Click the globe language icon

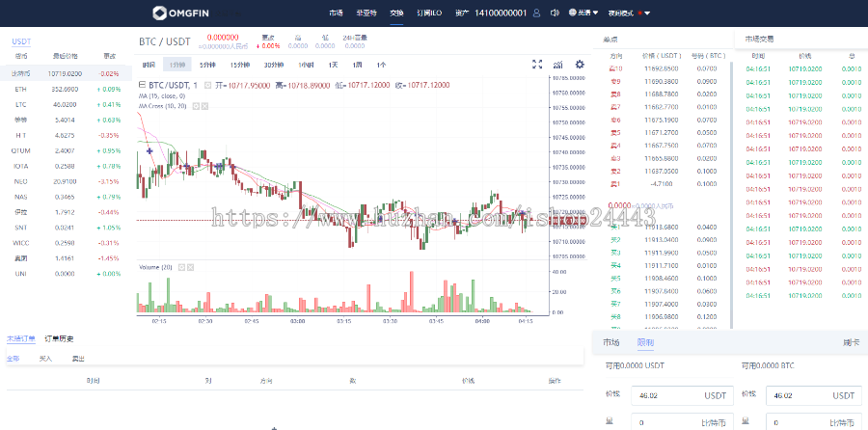point(573,13)
